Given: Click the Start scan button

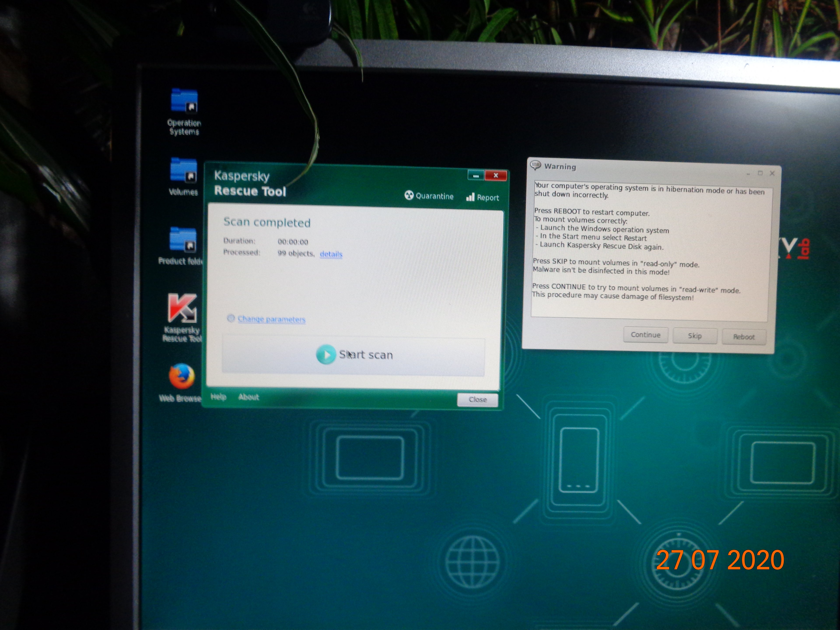Looking at the screenshot, I should point(353,355).
